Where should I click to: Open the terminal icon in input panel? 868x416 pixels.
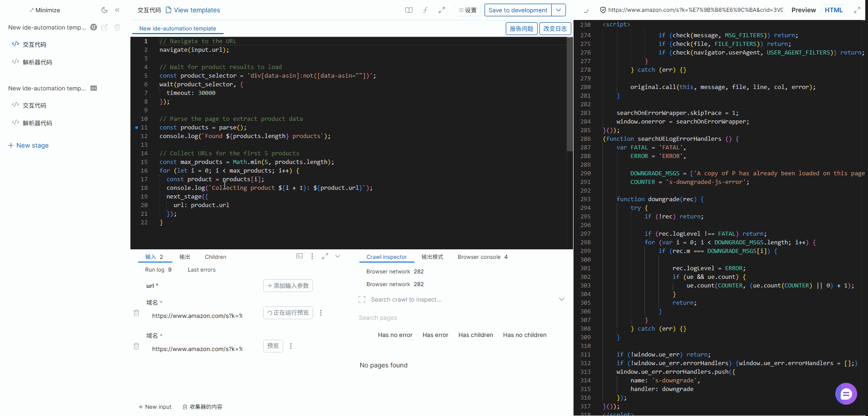299,256
